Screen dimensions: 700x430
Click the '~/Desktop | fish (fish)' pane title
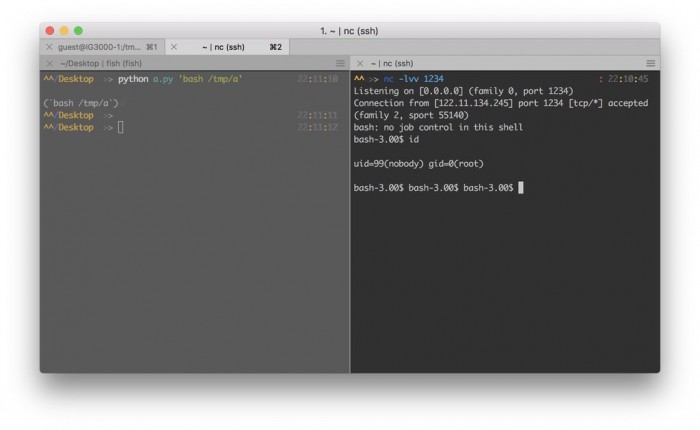coord(101,63)
